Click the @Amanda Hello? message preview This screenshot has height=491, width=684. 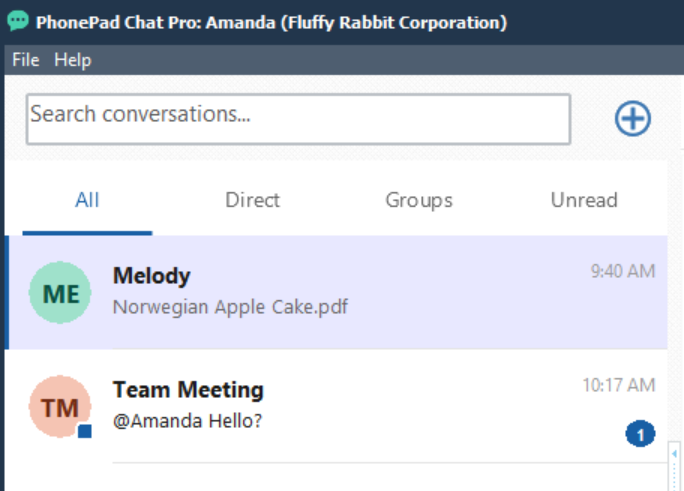click(187, 421)
